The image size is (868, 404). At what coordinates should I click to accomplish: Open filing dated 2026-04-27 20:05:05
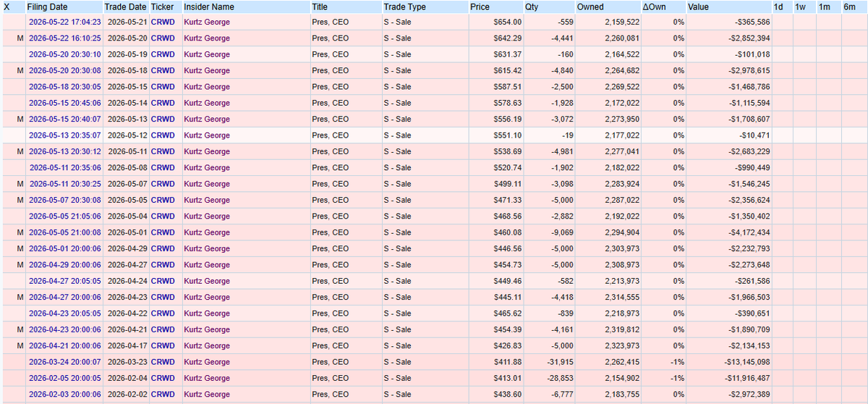64,282
